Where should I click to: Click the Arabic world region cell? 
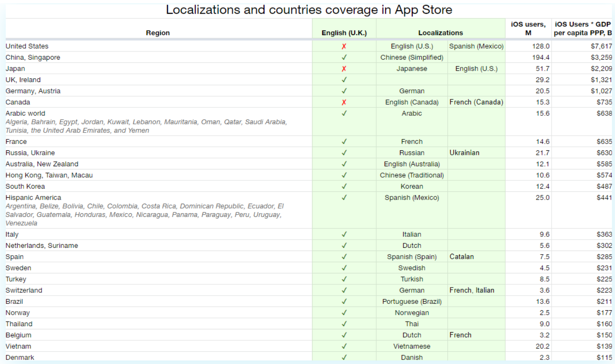point(26,113)
